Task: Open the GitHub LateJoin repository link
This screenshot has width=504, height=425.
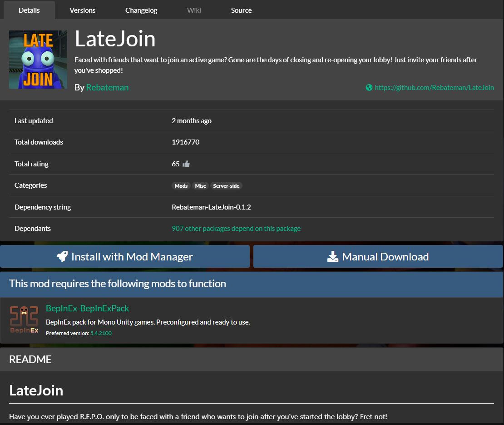Action: pos(434,88)
